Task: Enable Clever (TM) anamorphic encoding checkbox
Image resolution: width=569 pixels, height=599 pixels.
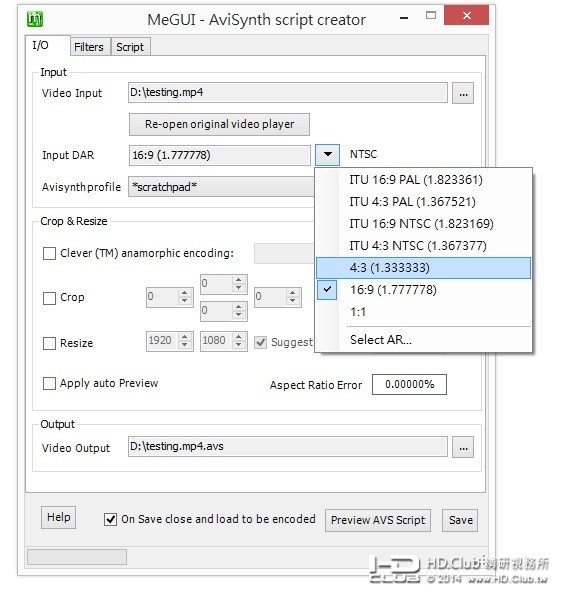Action: pos(49,253)
